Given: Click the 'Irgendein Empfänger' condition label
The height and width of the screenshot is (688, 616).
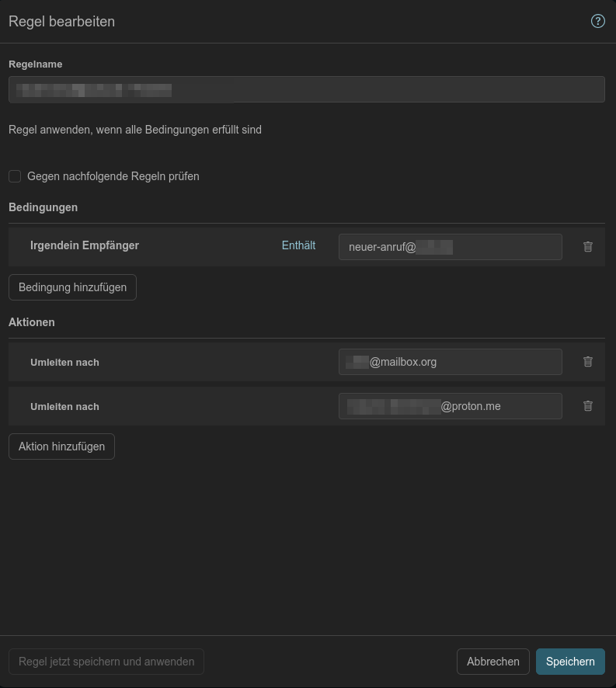Looking at the screenshot, I should (85, 245).
